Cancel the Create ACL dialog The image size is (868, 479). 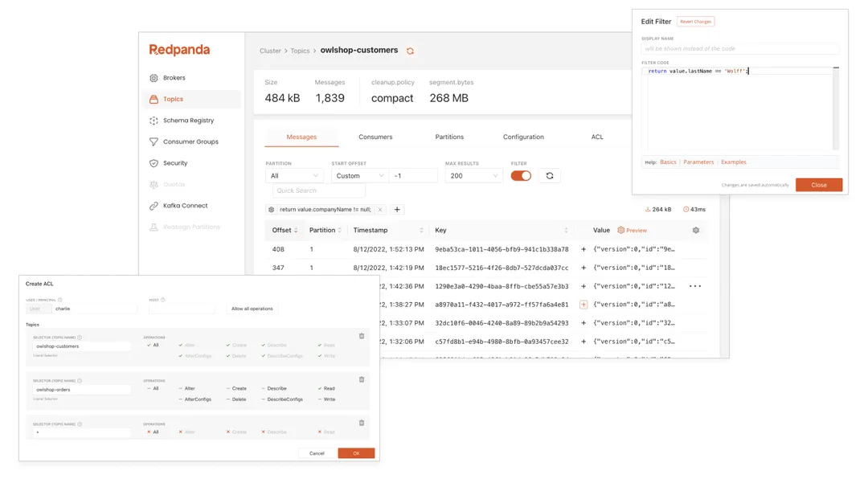point(317,453)
